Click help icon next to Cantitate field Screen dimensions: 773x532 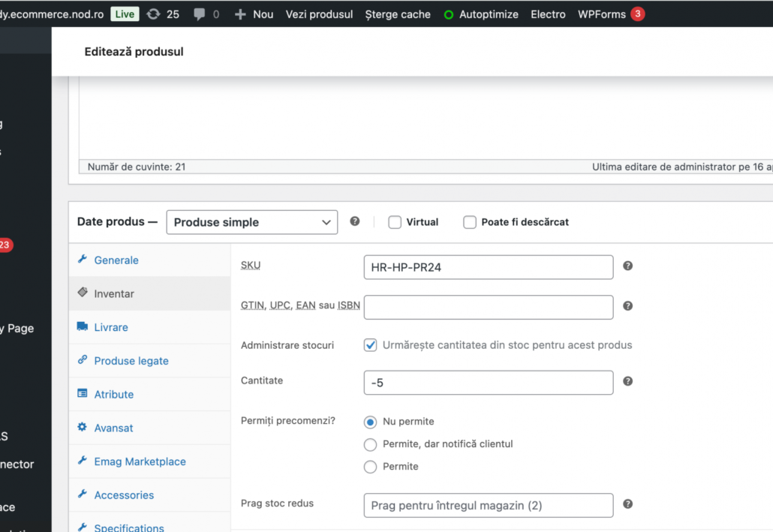point(627,382)
